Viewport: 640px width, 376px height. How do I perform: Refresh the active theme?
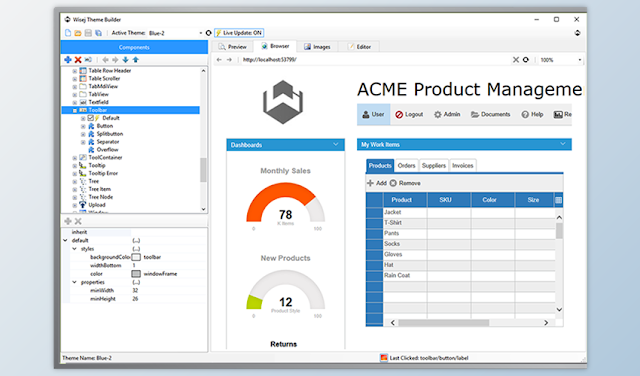point(209,33)
